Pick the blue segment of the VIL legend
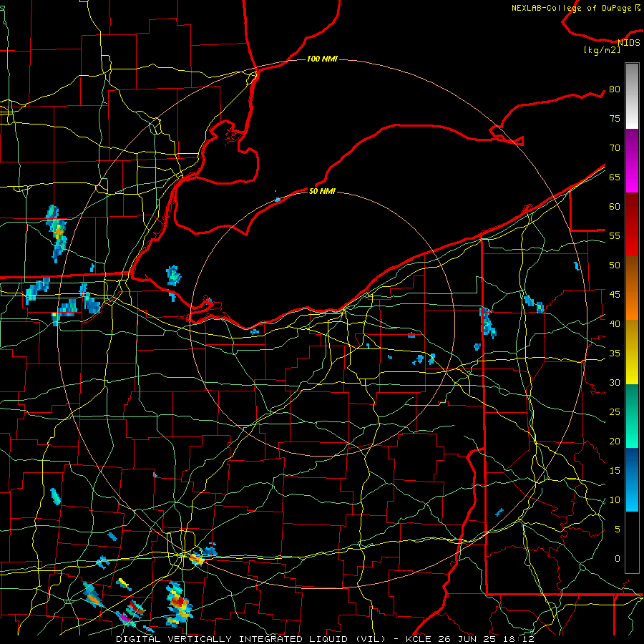 pos(632,479)
